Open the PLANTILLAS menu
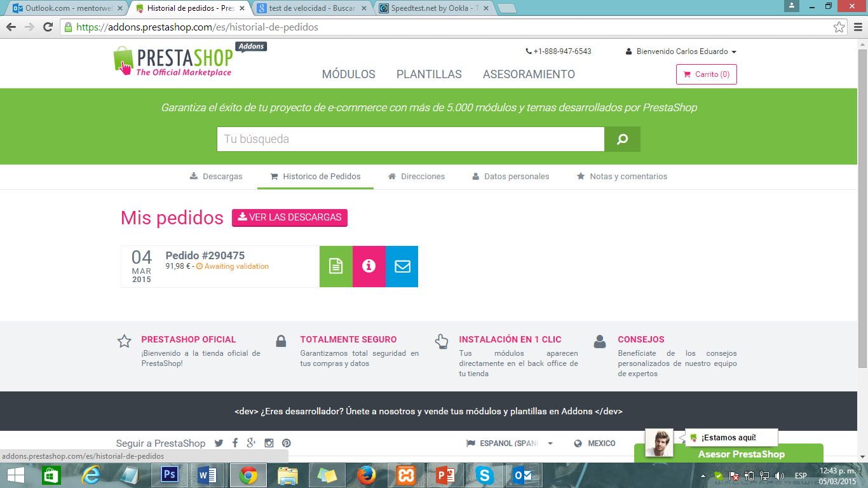Viewport: 868px width, 488px height. point(429,74)
